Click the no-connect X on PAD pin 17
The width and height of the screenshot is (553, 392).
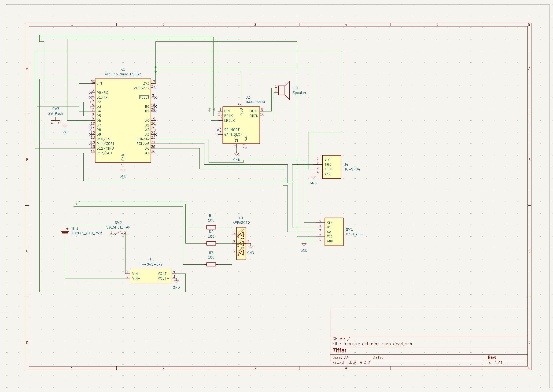pyautogui.click(x=246, y=148)
